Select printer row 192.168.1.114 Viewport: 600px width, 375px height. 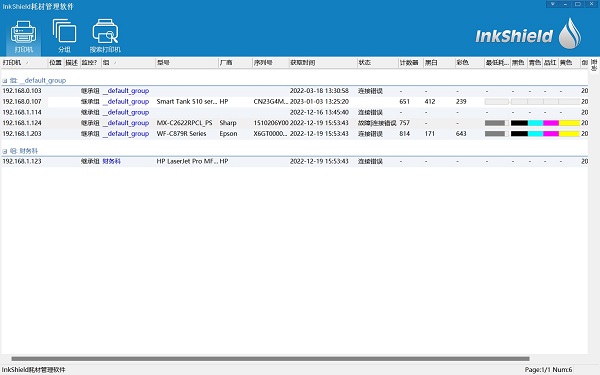pyautogui.click(x=295, y=112)
